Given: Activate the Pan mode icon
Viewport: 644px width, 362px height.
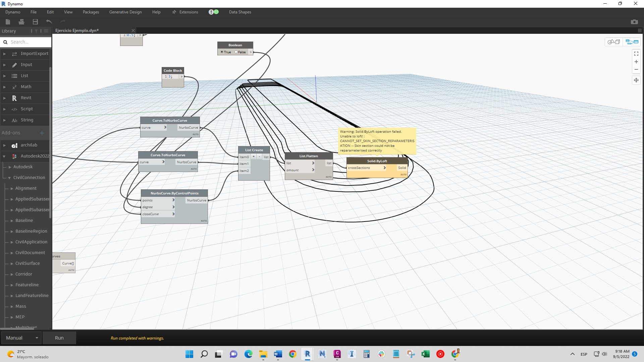Looking at the screenshot, I should point(636,80).
